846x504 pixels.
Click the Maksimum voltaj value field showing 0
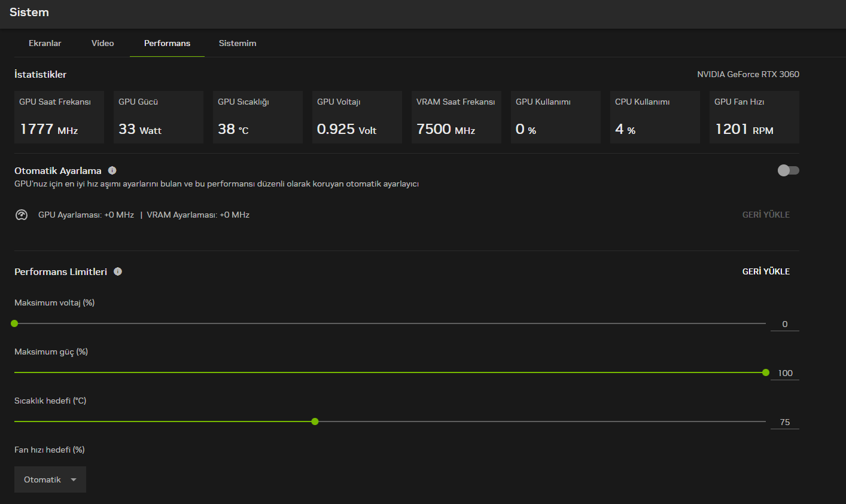(785, 324)
